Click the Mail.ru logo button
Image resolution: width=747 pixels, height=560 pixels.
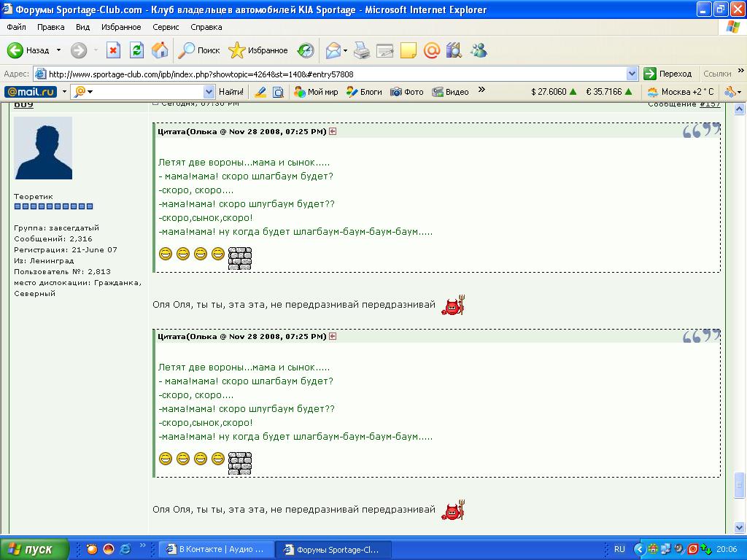tap(31, 92)
